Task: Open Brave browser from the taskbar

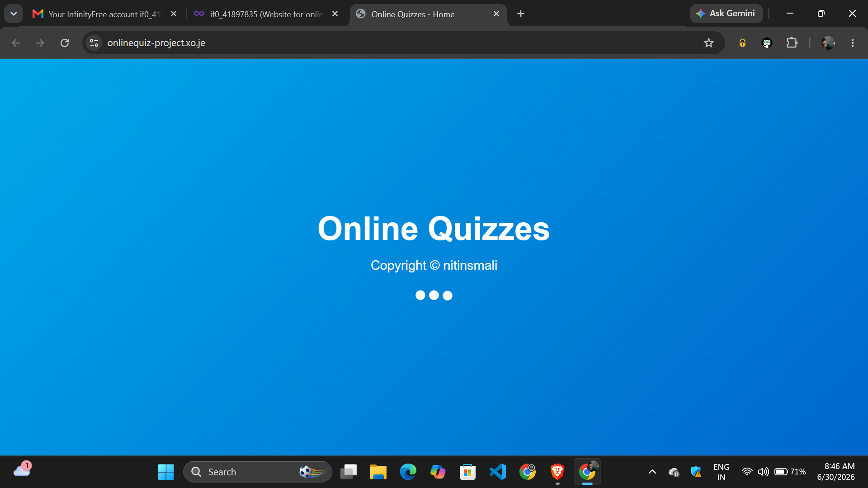Action: 557,472
